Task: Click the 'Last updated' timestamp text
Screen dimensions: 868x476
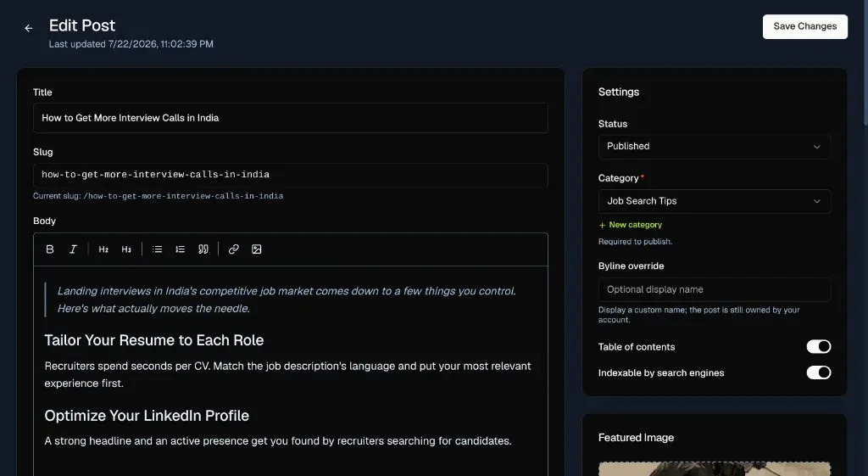Action: (x=131, y=44)
